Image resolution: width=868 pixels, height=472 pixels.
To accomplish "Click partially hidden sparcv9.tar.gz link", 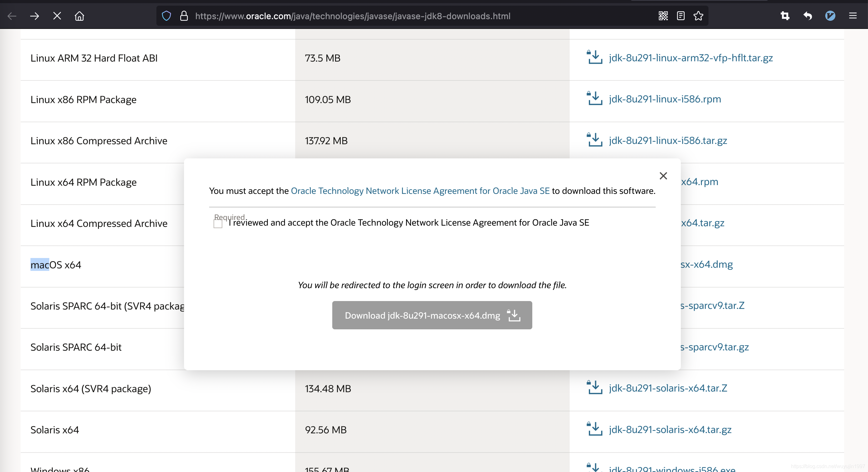I will [x=715, y=347].
